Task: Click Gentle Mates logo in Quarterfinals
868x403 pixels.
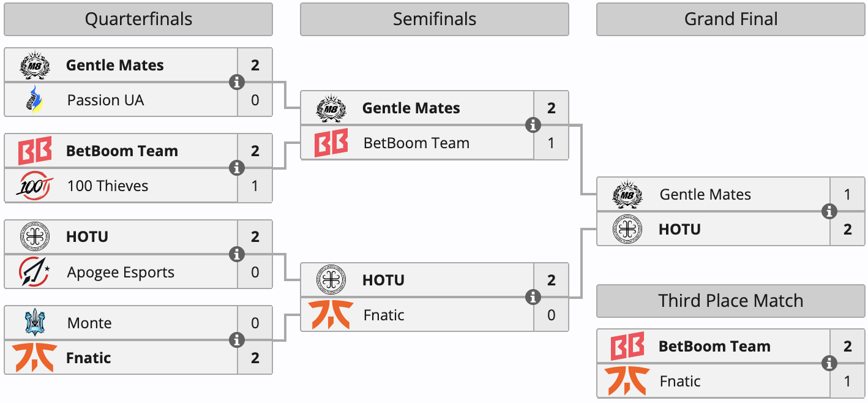Action: (34, 65)
